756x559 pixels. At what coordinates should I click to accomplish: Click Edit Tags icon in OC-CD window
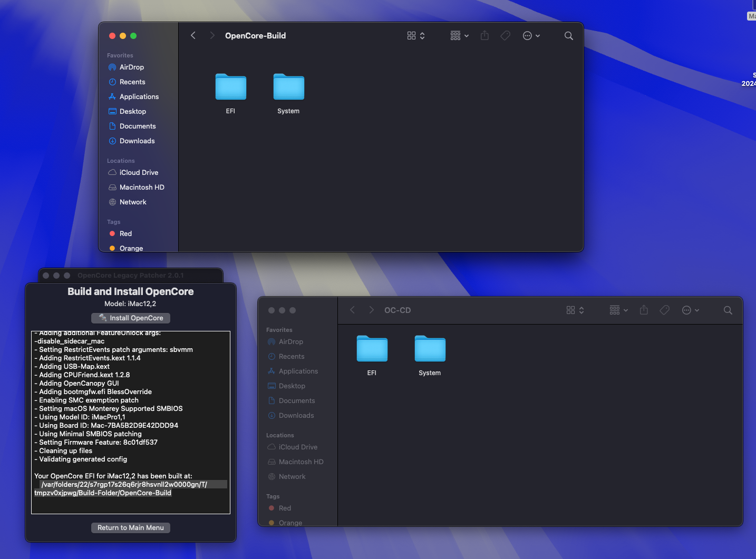tap(664, 310)
